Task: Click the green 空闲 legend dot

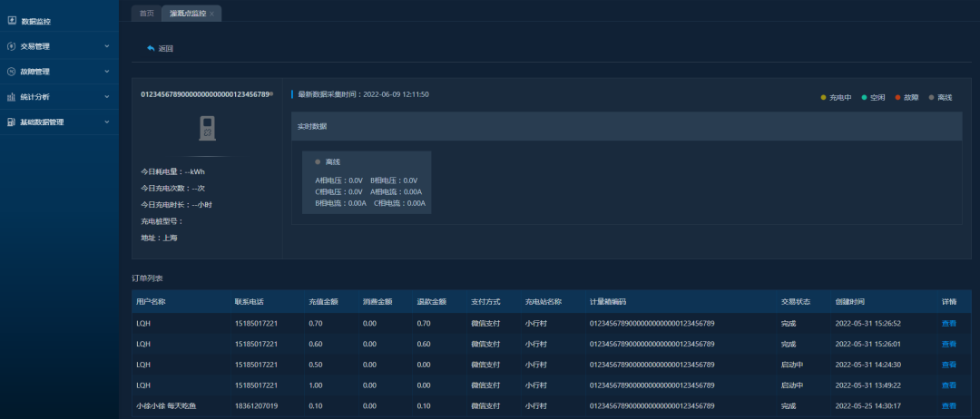Action: (865, 97)
